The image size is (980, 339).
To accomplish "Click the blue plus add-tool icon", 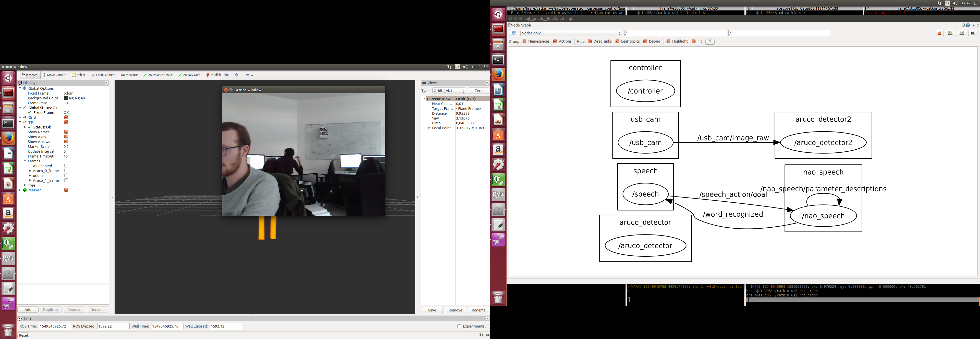I will click(237, 75).
